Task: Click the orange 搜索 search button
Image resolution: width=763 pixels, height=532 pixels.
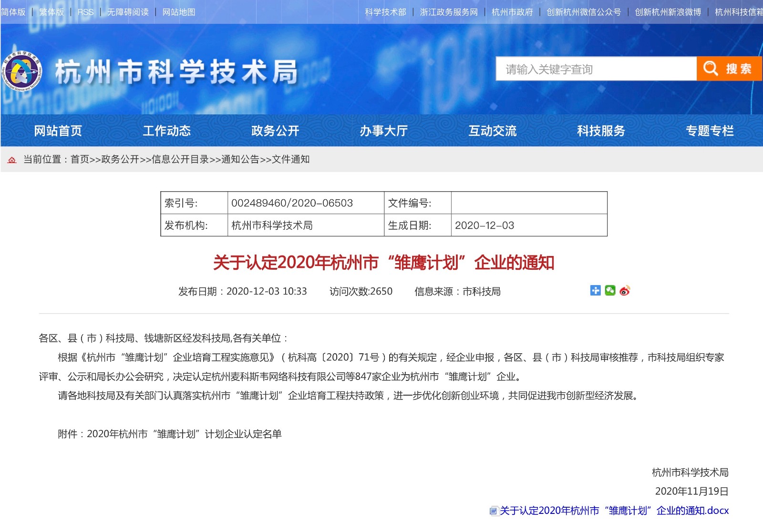Action: 729,69
